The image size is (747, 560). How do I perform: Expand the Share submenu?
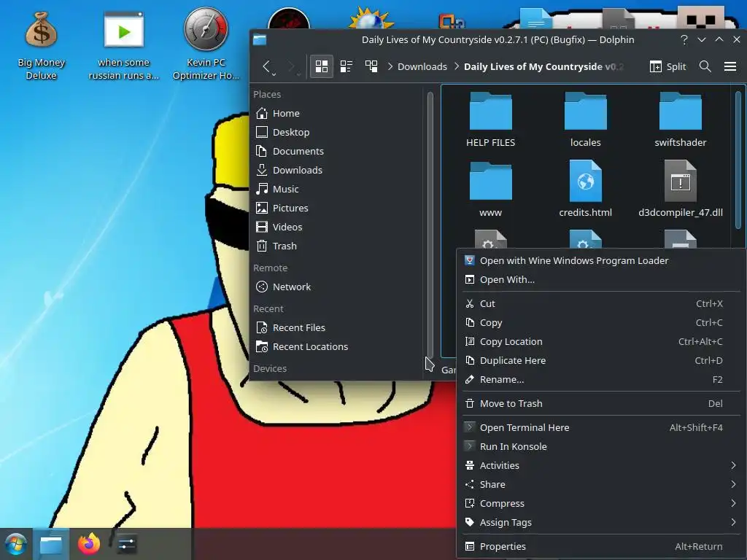(x=601, y=485)
